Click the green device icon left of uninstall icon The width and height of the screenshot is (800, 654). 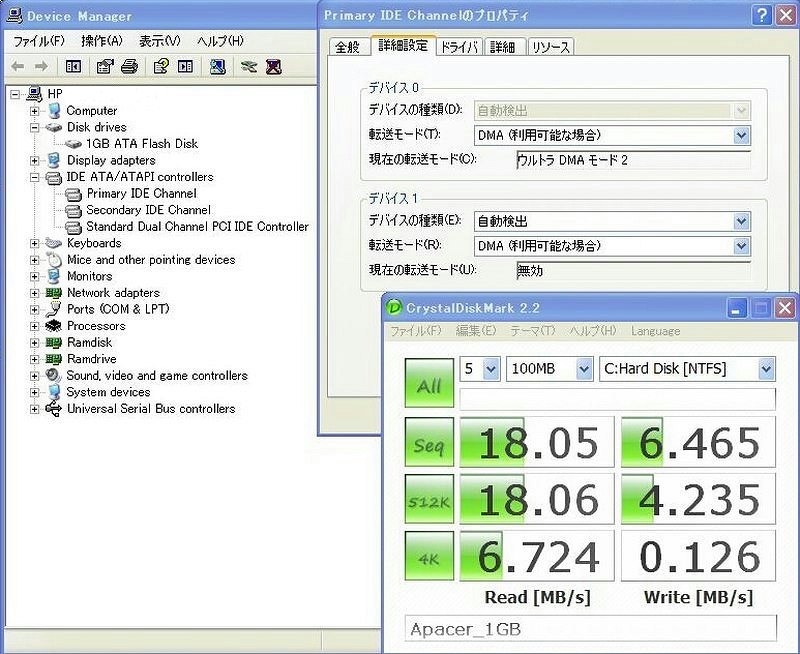pyautogui.click(x=248, y=66)
